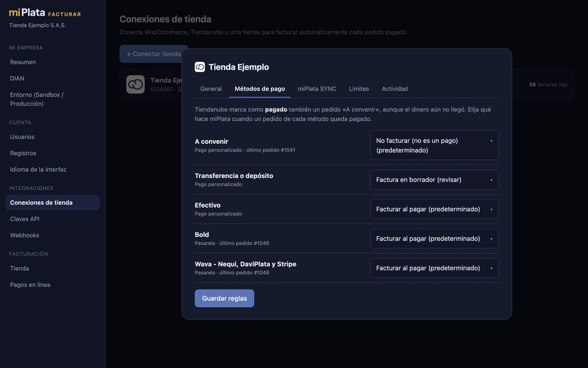The width and height of the screenshot is (588, 368).
Task: Switch to the General tab
Action: pyautogui.click(x=211, y=89)
